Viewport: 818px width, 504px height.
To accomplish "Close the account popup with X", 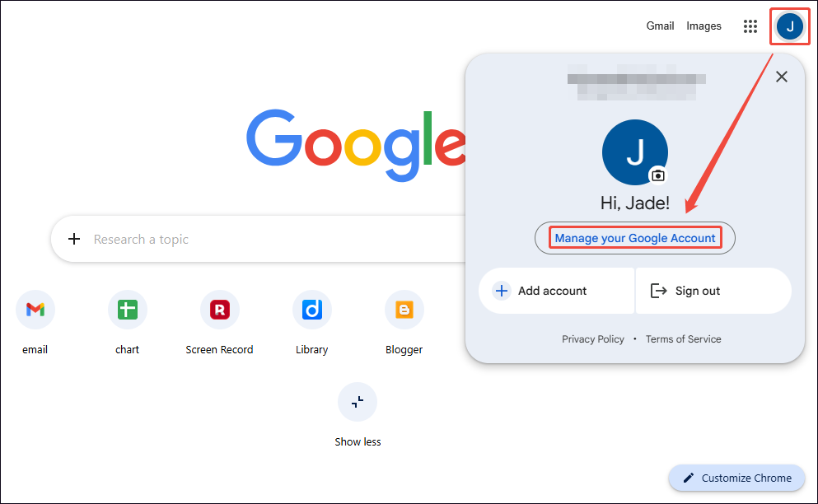I will coord(781,77).
